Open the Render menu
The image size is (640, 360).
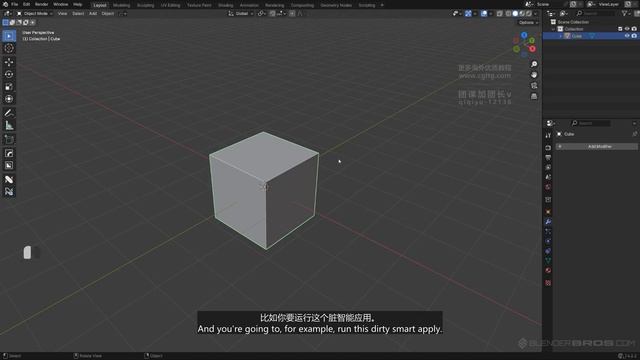42,4
